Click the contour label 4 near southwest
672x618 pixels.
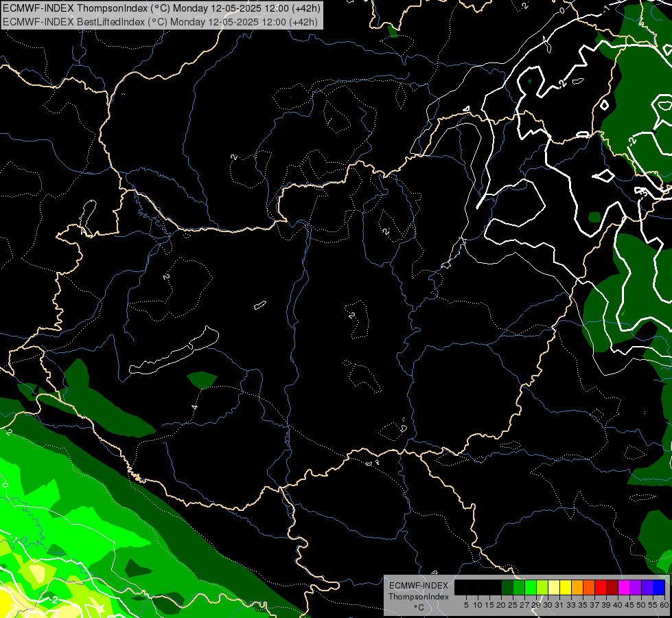194,407
